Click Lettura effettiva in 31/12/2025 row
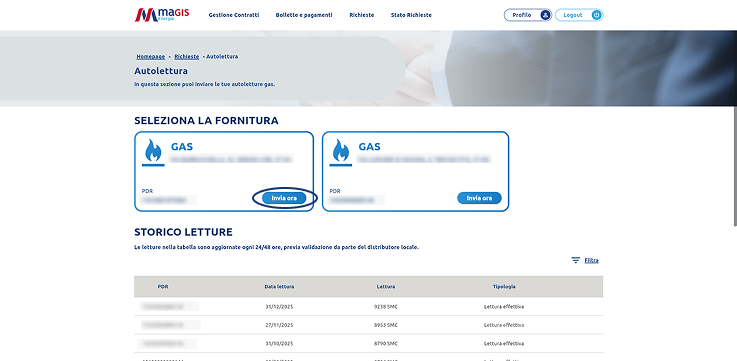The width and height of the screenshot is (737, 361). pyautogui.click(x=504, y=306)
